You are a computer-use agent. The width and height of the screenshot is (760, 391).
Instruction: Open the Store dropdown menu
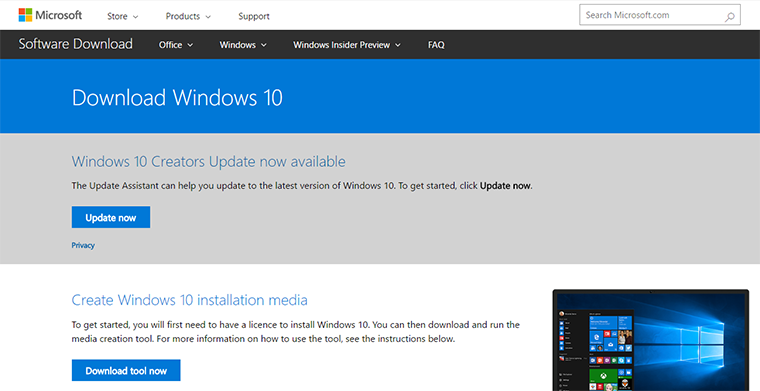coord(123,16)
